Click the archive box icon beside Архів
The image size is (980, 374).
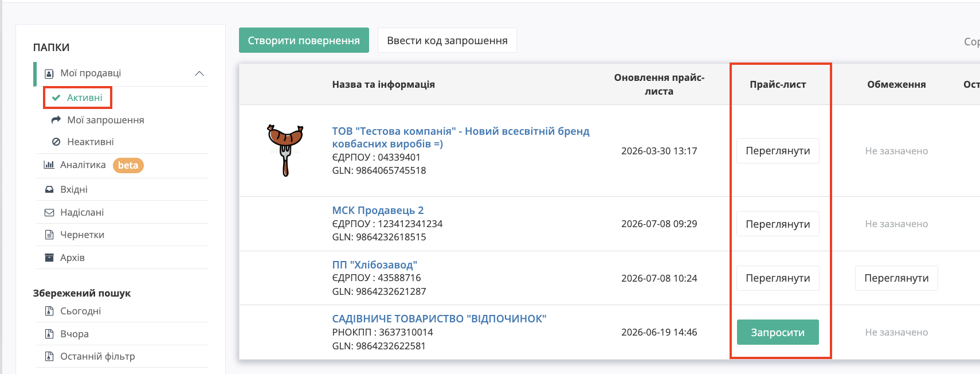[49, 258]
